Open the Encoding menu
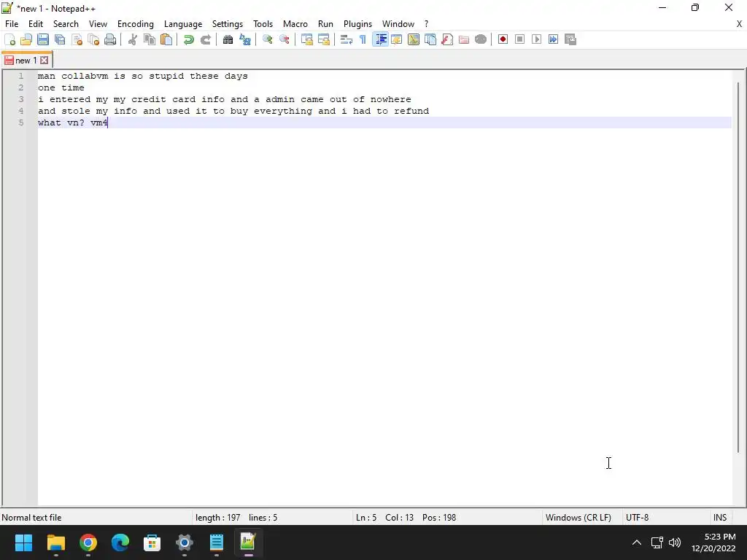Viewport: 747px width, 560px height. tap(136, 24)
